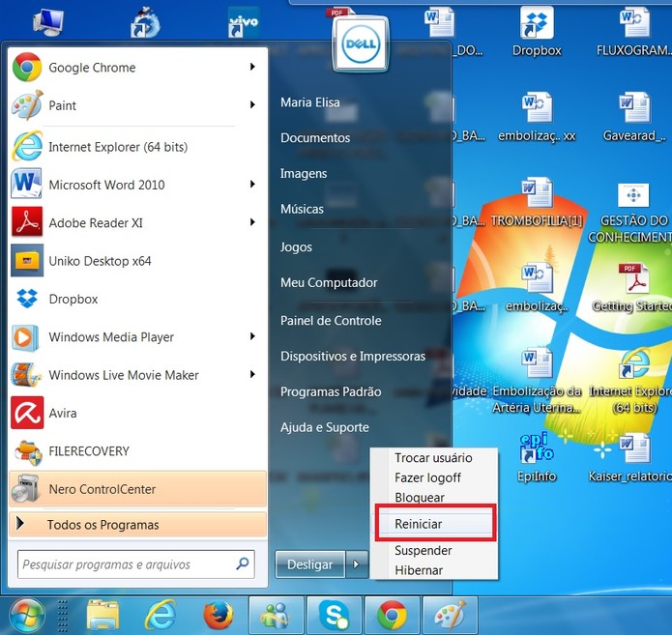Choose Hibernar option
The height and width of the screenshot is (635, 672).
(434, 570)
